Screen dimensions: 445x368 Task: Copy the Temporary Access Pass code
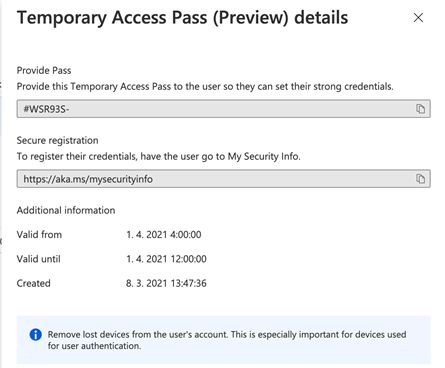point(420,109)
